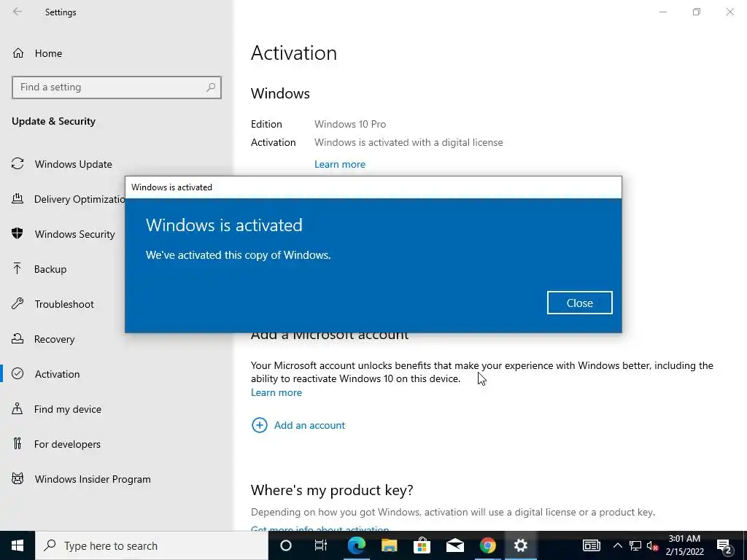Restore down the Settings window

[697, 12]
